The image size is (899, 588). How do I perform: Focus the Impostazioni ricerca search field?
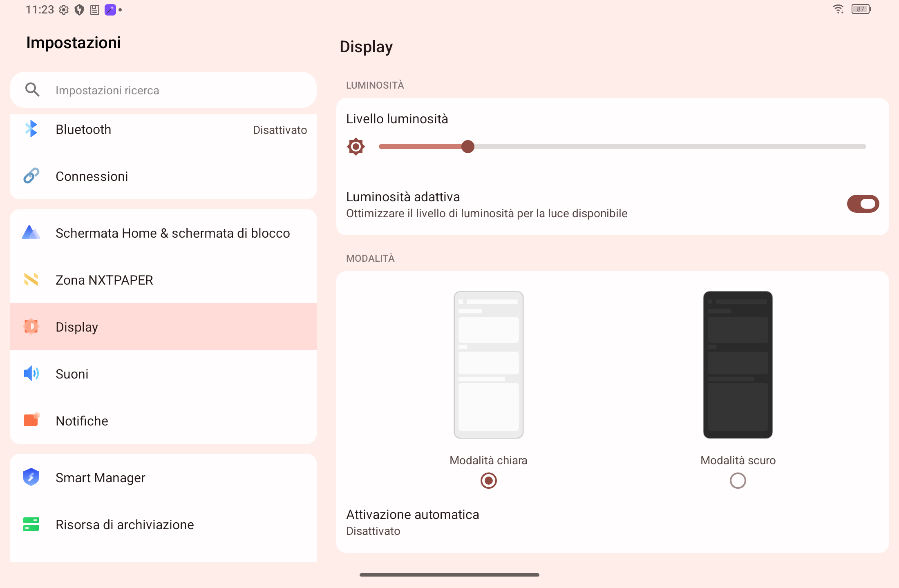point(163,90)
